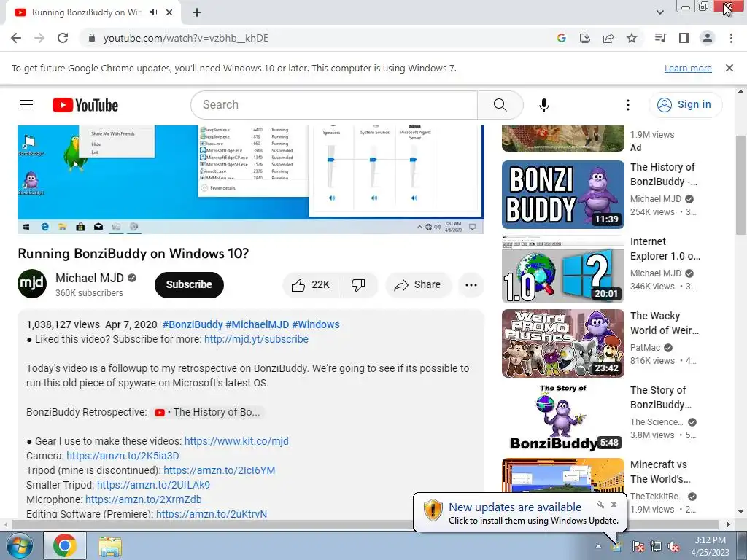This screenshot has width=747, height=560.
Task: Open the Michael MJD channel avatar
Action: pyautogui.click(x=32, y=284)
